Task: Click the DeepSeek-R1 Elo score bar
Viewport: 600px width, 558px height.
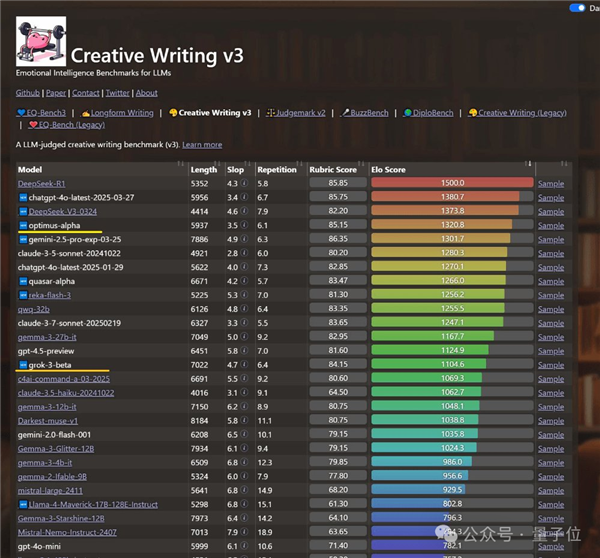Action: pos(452,184)
